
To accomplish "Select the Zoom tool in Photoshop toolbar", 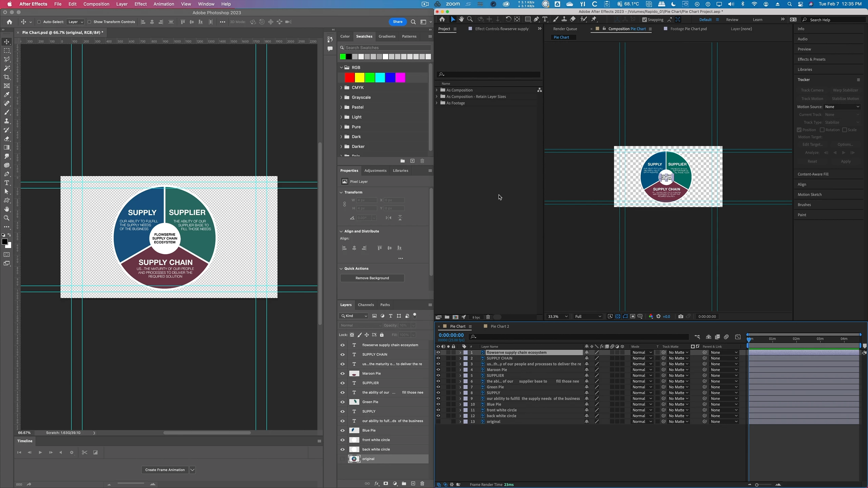I will point(7,218).
